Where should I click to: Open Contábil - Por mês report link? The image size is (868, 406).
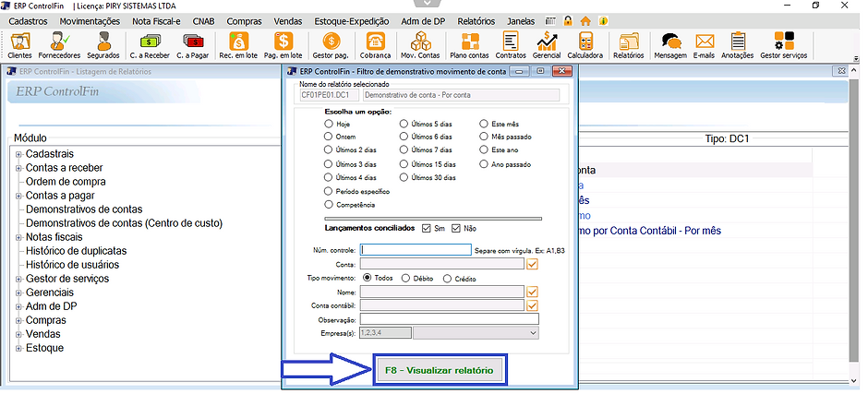[x=648, y=231]
